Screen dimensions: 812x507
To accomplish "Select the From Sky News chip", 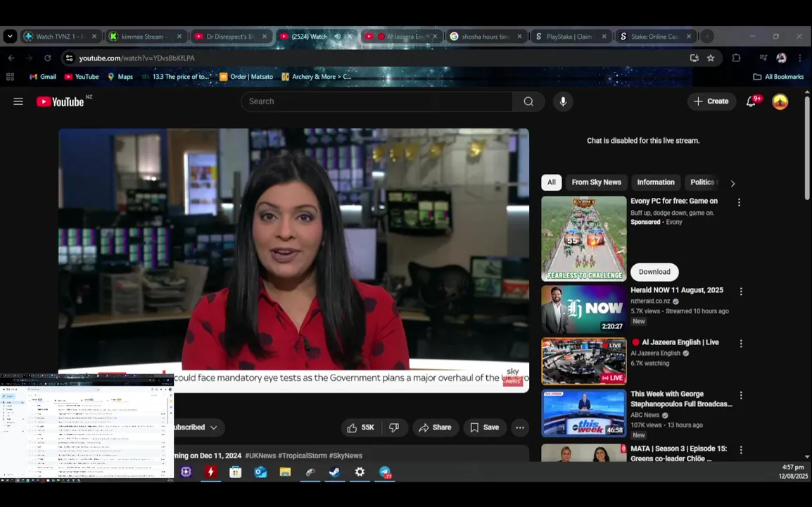I will pos(596,182).
